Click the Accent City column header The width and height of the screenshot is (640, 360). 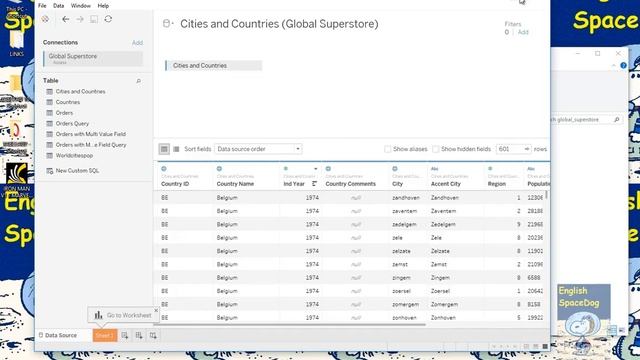(446, 184)
